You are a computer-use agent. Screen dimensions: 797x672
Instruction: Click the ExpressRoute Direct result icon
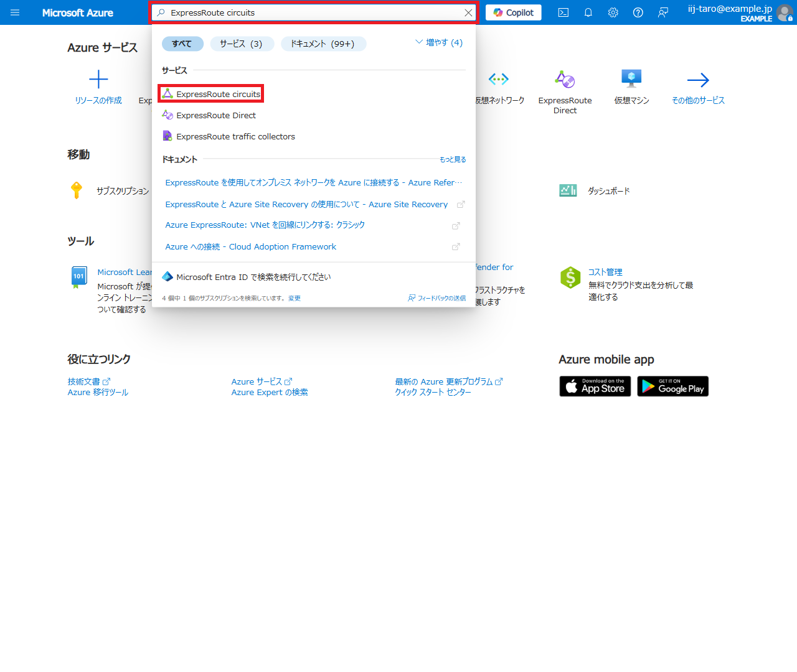pyautogui.click(x=167, y=114)
